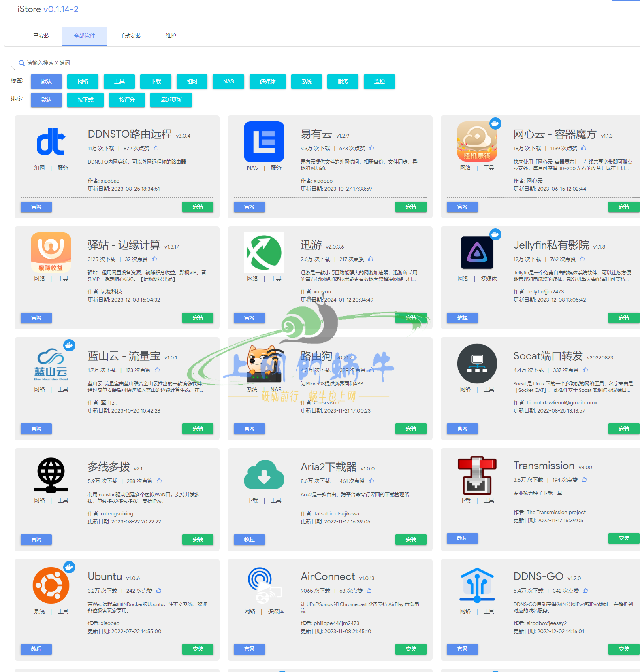Install 多线多拨 via 安装 button
Viewport: 640px width, 672px height.
click(x=198, y=539)
